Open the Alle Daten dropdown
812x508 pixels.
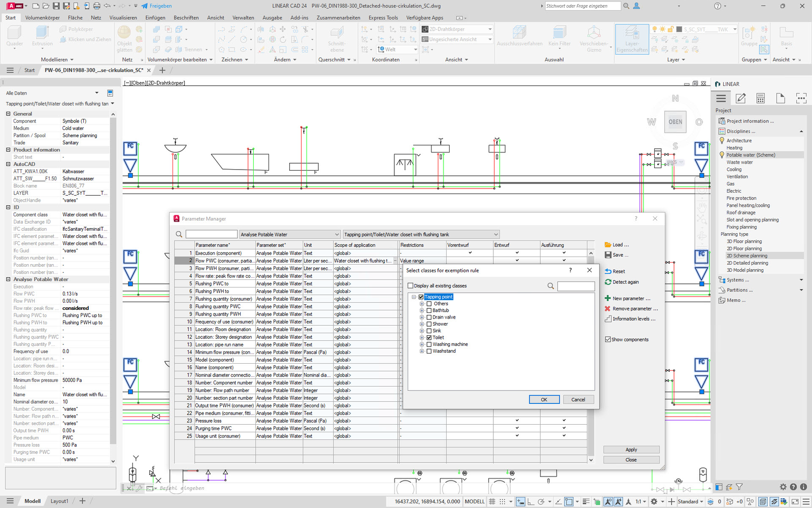coord(96,93)
